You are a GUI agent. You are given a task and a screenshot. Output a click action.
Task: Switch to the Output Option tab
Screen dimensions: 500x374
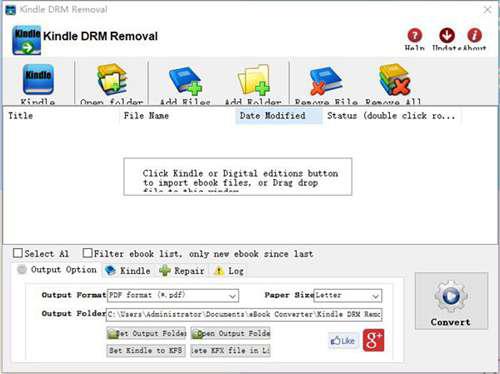point(57,270)
